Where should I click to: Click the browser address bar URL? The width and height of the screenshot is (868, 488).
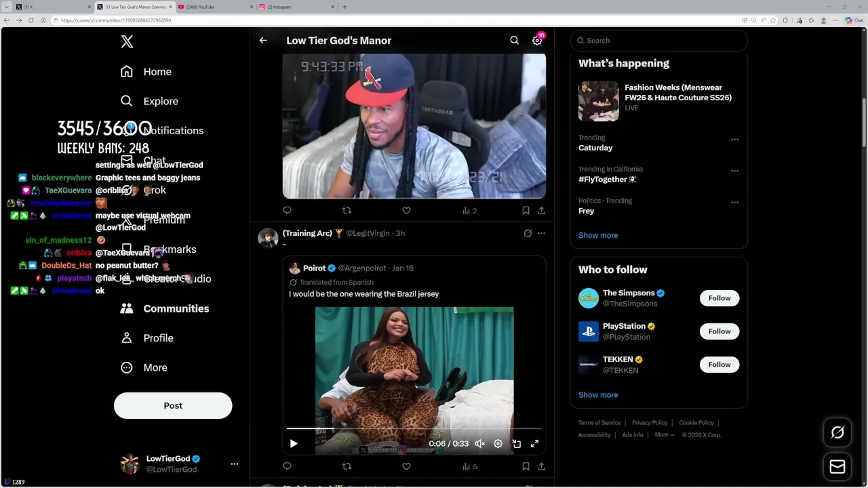116,20
